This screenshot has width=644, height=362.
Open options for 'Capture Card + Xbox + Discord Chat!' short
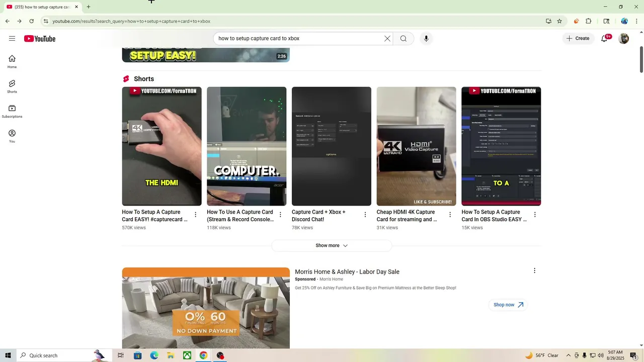click(x=365, y=215)
